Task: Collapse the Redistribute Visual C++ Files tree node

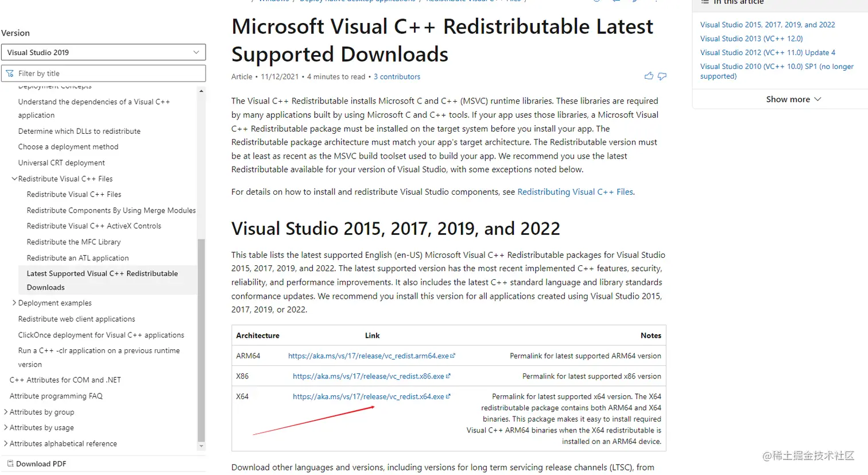Action: click(14, 179)
